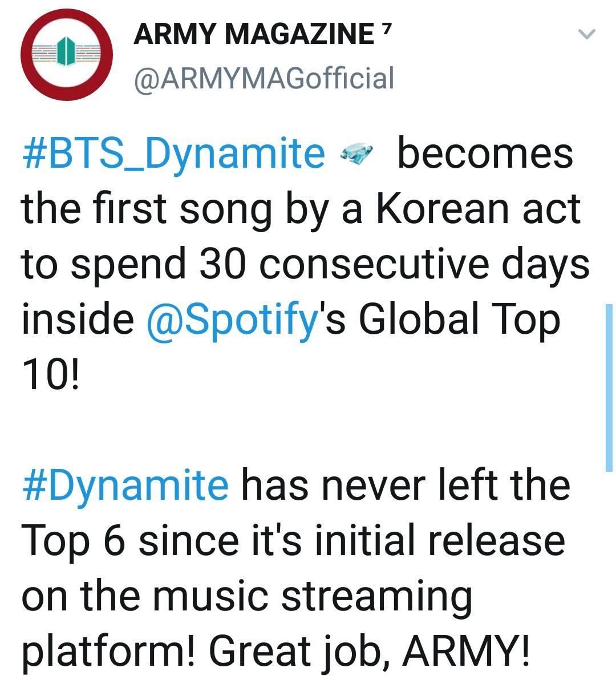Click the line "the first song by a Korean act"
Image resolution: width=616 pixels, height=700 pixels.
tap(301, 208)
